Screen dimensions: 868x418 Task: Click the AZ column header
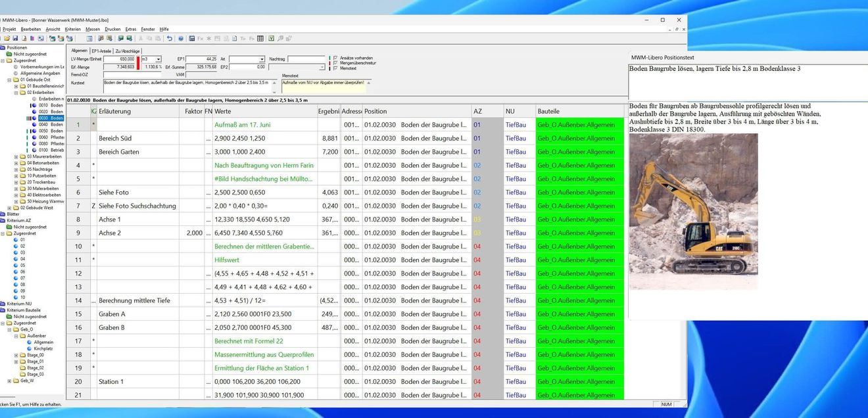(487, 111)
